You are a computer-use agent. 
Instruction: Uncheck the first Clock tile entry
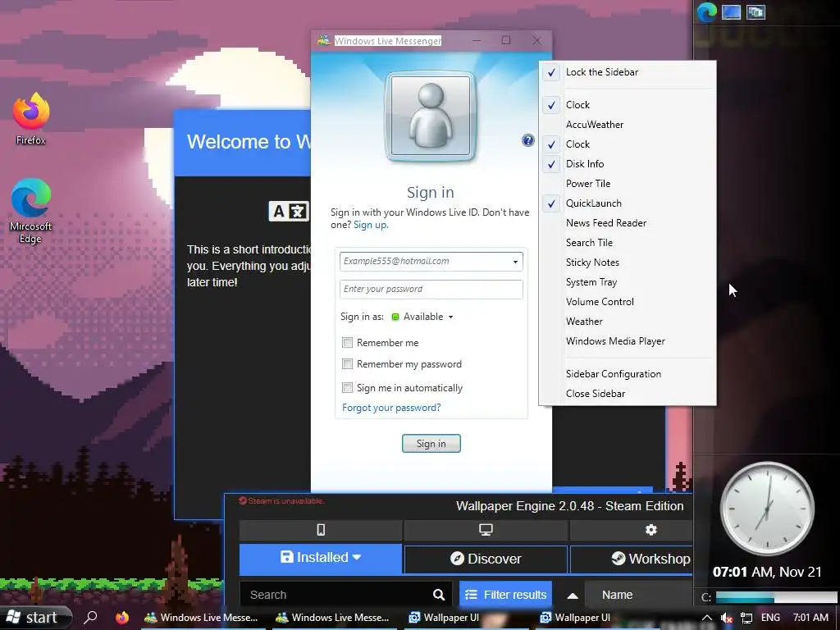pyautogui.click(x=628, y=104)
